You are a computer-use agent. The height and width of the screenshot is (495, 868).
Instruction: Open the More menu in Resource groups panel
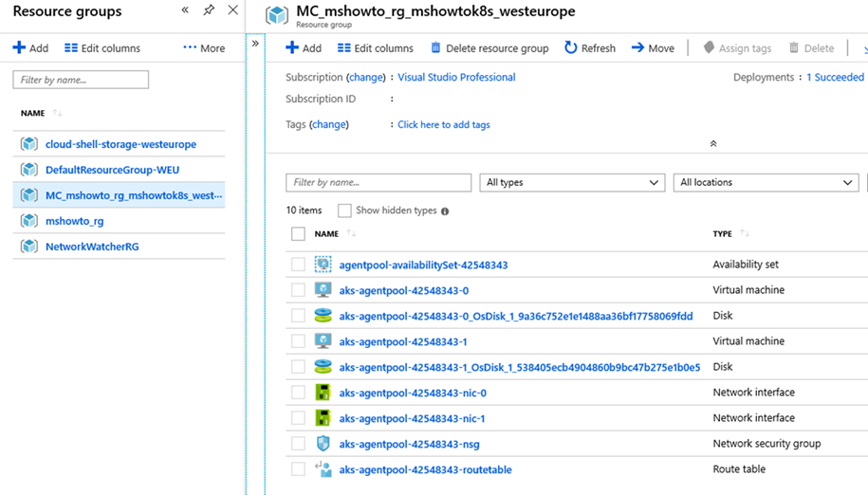tap(204, 48)
